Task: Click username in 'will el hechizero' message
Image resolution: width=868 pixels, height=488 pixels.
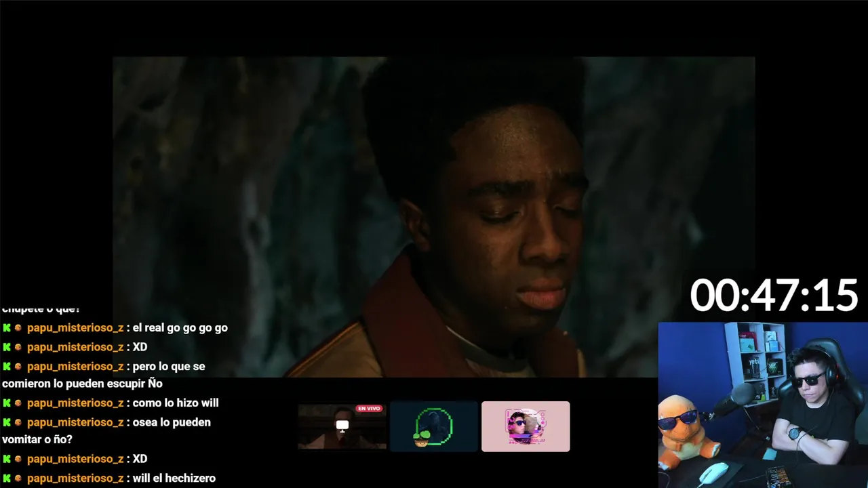Action: 75,478
